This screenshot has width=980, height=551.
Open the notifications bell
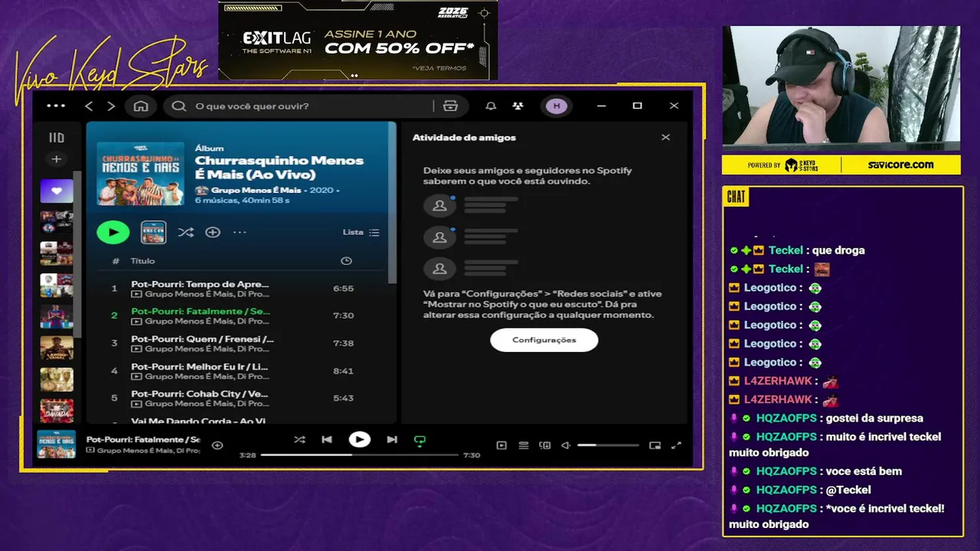[491, 106]
